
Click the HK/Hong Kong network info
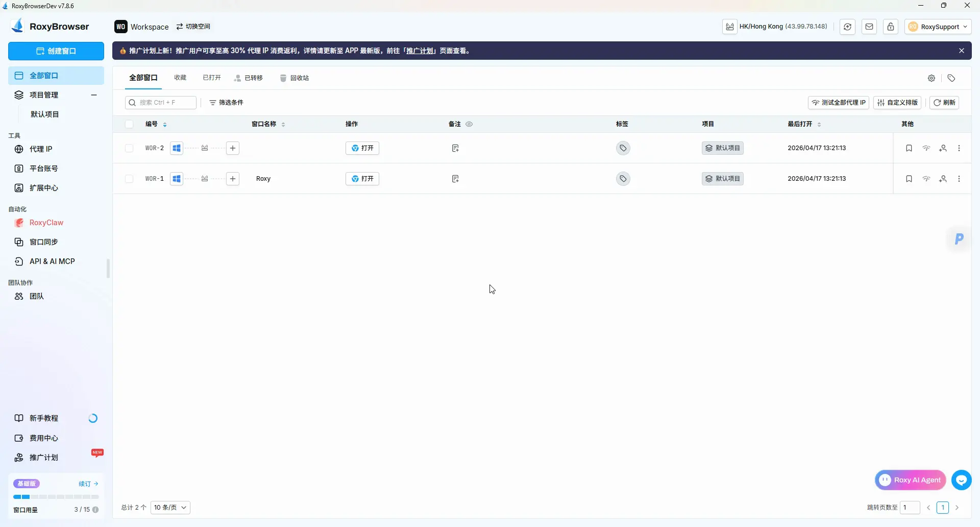pos(776,27)
